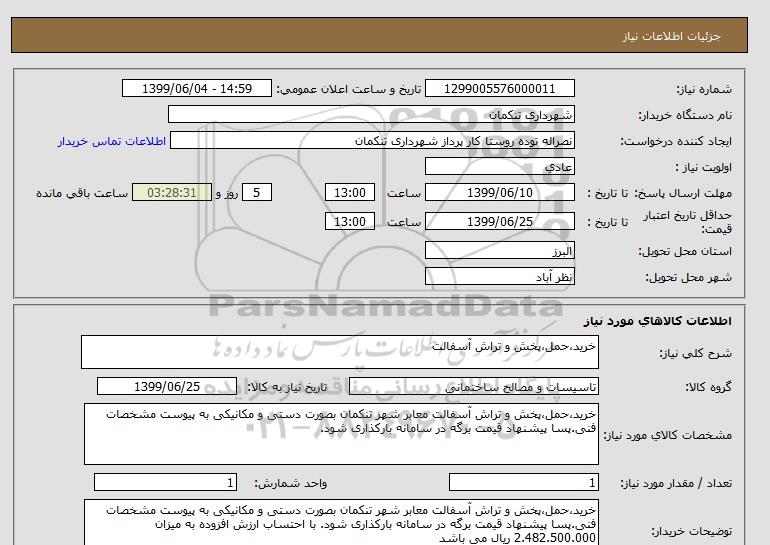Click the label شهر محل تحویل

pos(688,277)
